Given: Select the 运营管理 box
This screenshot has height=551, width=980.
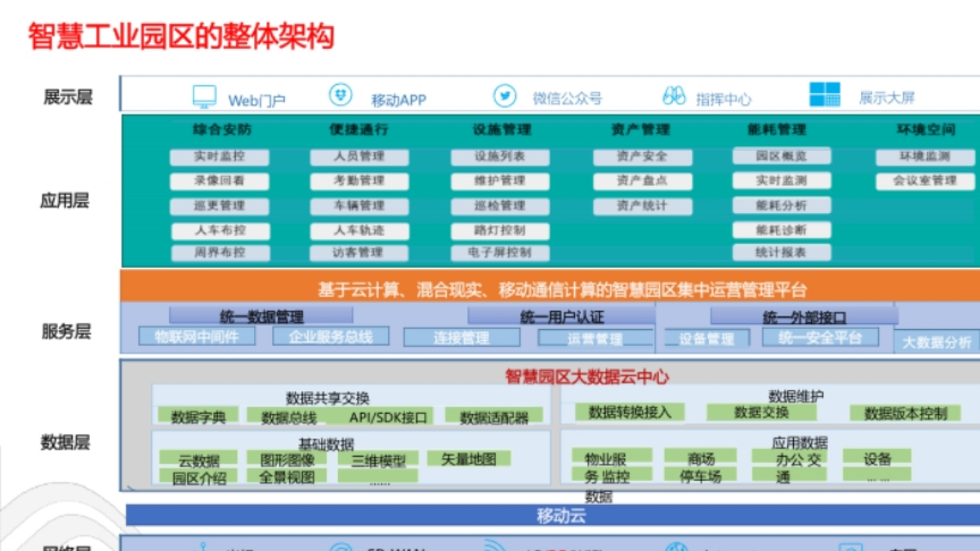Looking at the screenshot, I should (x=595, y=338).
